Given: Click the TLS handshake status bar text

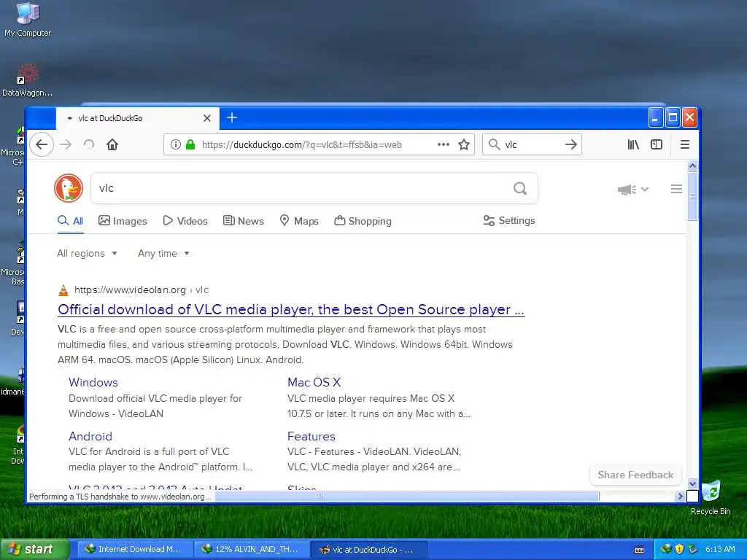Looking at the screenshot, I should point(120,497).
